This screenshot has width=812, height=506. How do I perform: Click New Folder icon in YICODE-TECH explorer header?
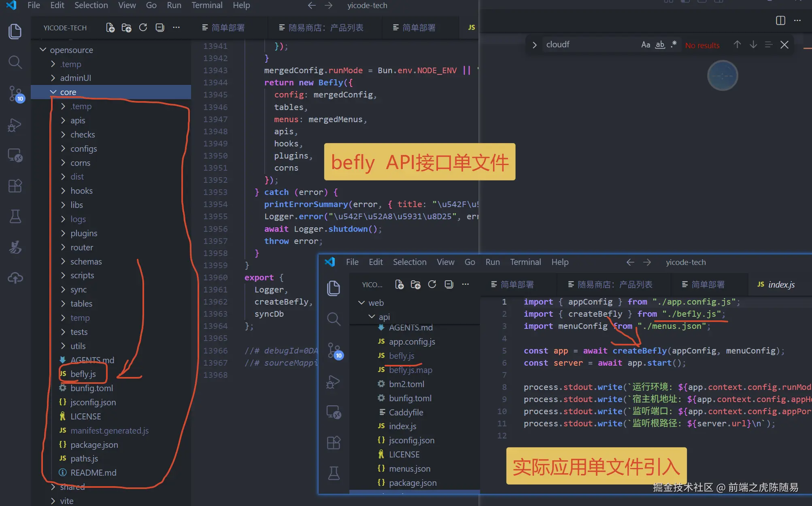[x=126, y=28]
